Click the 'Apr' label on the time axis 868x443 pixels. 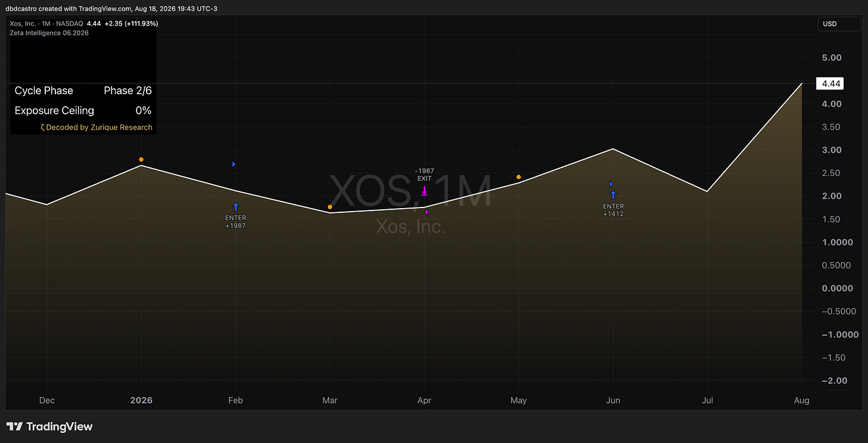[x=424, y=401]
